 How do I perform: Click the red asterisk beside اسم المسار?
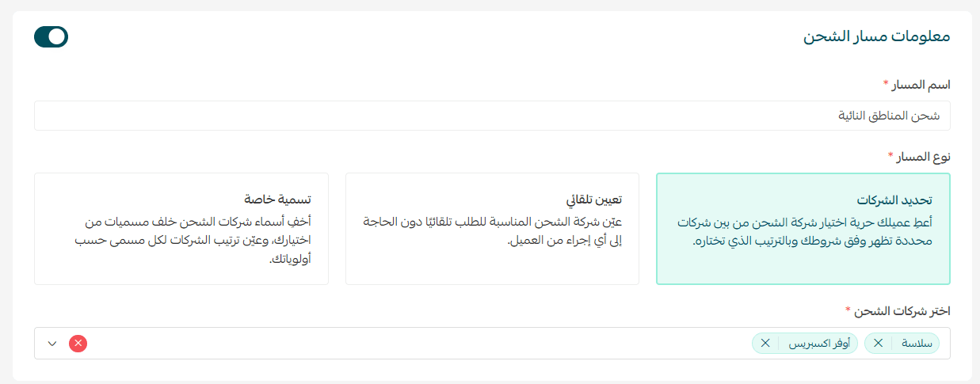coord(885,82)
